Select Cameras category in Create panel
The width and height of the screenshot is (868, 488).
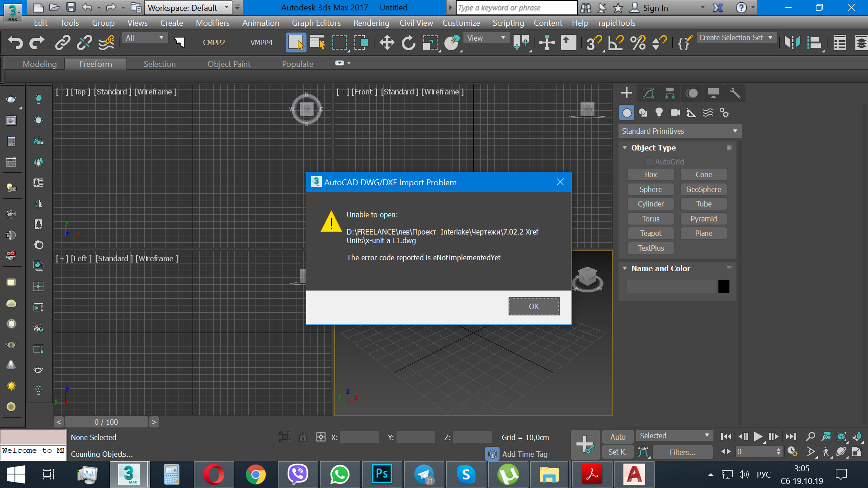point(675,113)
